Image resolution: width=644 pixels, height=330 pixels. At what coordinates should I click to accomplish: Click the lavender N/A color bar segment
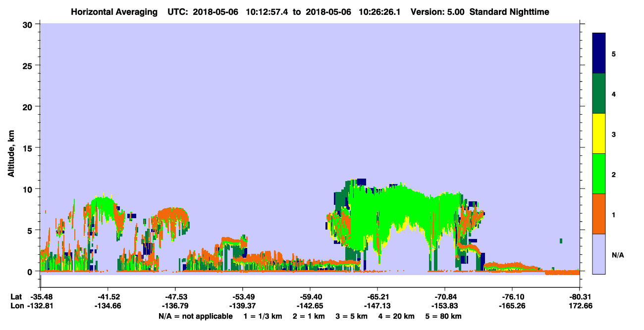point(599,254)
